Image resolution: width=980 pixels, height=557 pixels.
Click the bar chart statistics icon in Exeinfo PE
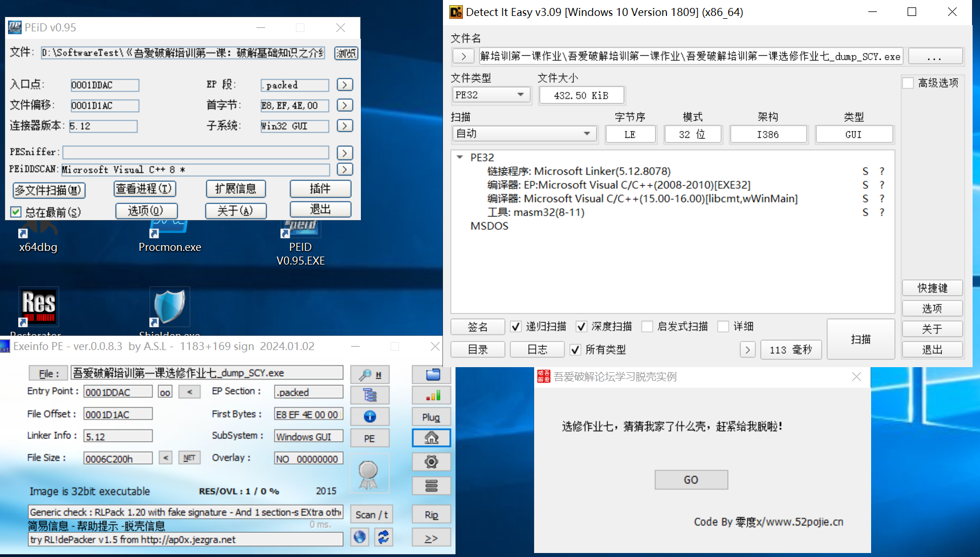point(432,395)
